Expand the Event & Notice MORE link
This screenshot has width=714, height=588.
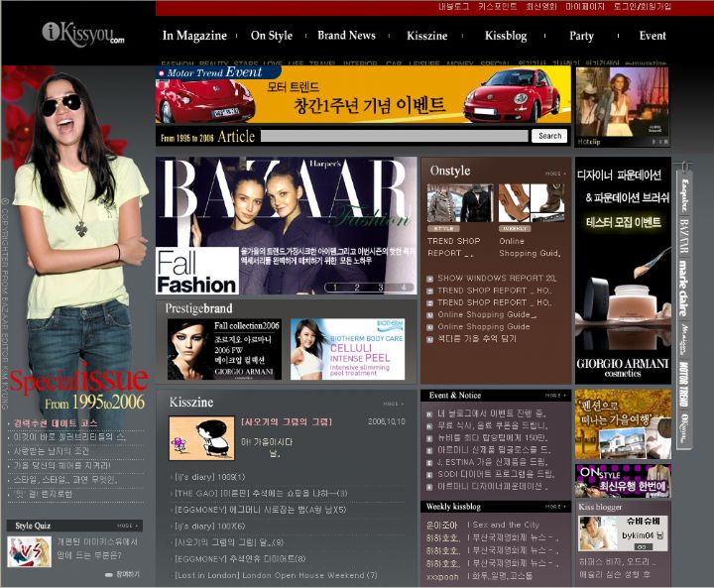pos(555,396)
